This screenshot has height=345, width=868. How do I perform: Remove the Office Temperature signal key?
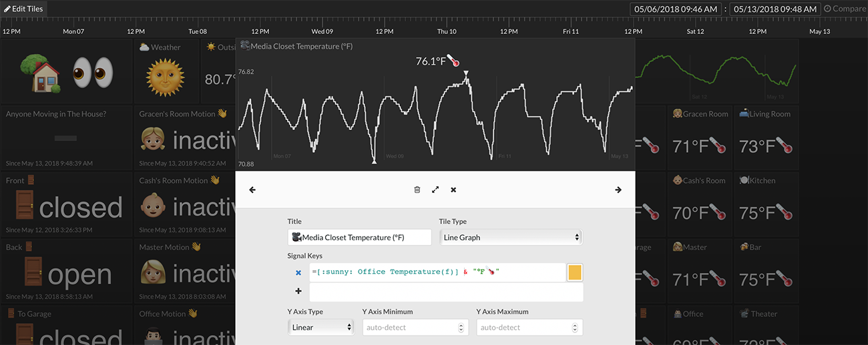(x=298, y=272)
